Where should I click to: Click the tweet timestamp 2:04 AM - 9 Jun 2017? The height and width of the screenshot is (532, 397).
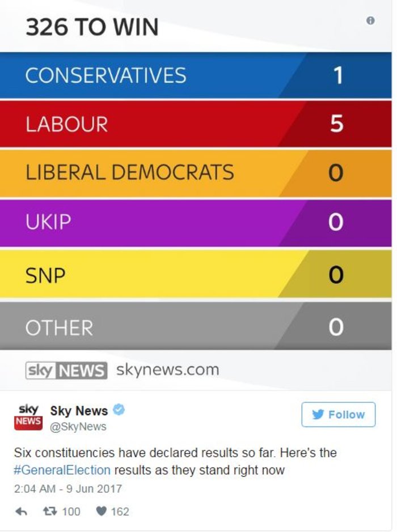67,488
